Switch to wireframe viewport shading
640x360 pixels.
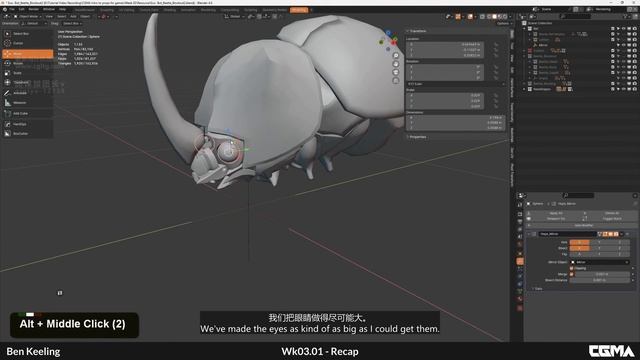point(489,17)
